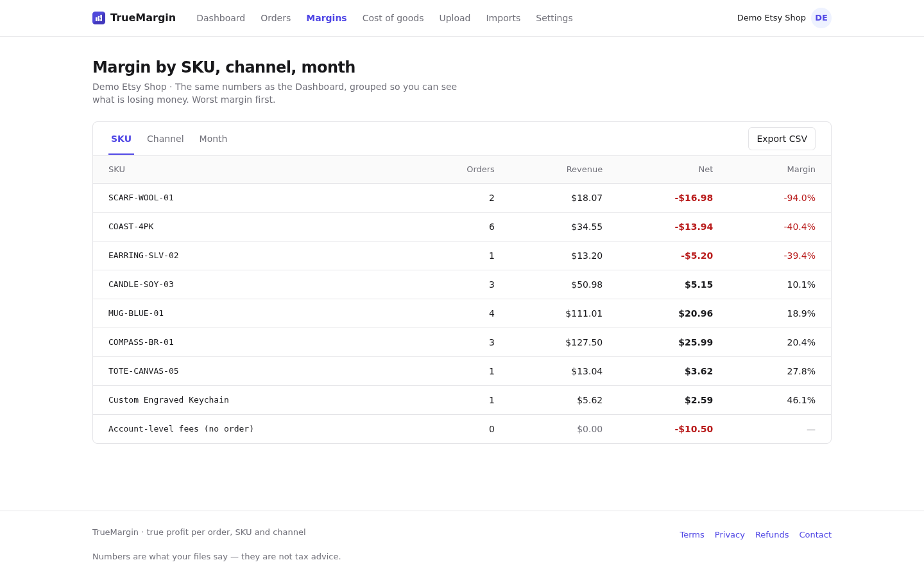Select the COMPASS-BR-01 SKU cell
Screen dimensions: 924x578
pos(141,342)
